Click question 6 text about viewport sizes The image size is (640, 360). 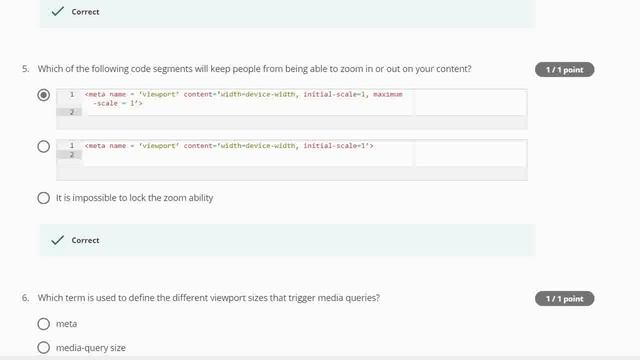[x=209, y=298]
